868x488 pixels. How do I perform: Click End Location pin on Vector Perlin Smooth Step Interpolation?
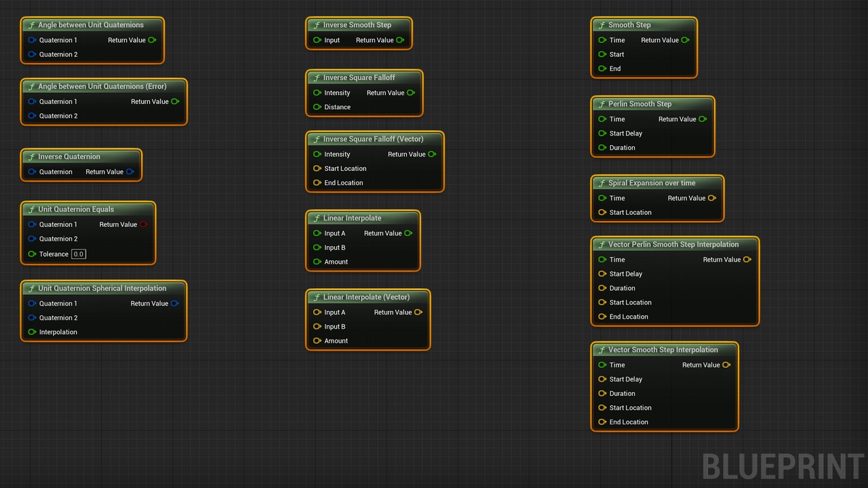(x=602, y=317)
